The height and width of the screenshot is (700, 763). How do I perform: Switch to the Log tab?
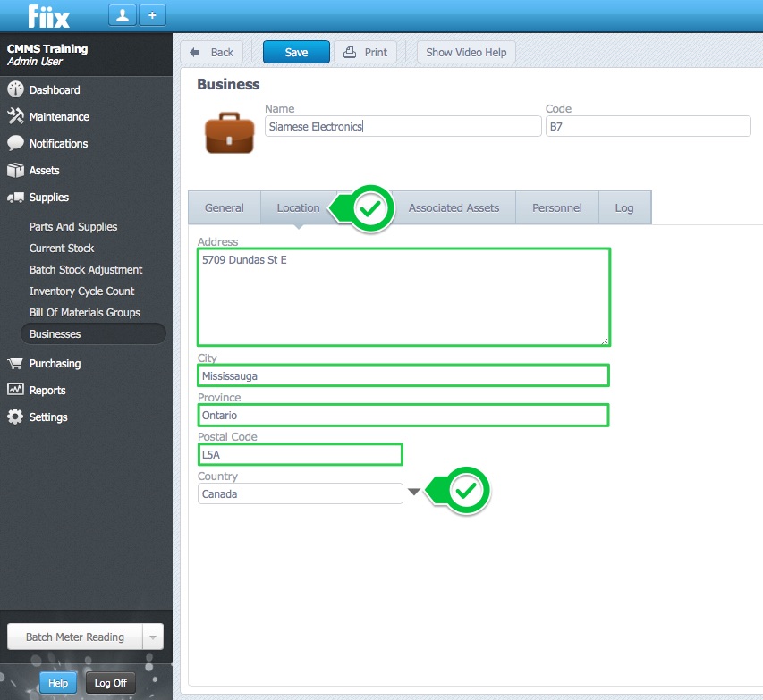coord(624,207)
